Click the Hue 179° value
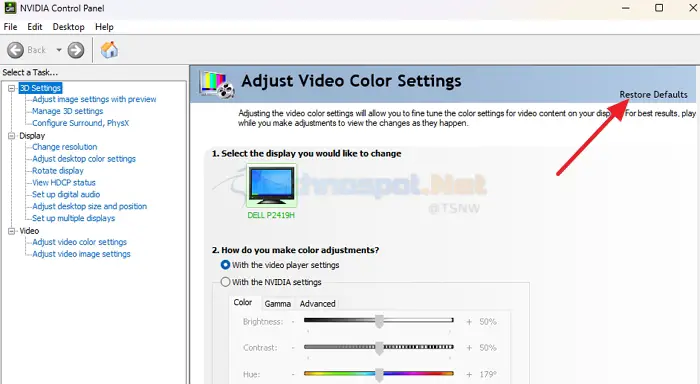Screen dimensions: 700x384 pos(488,375)
